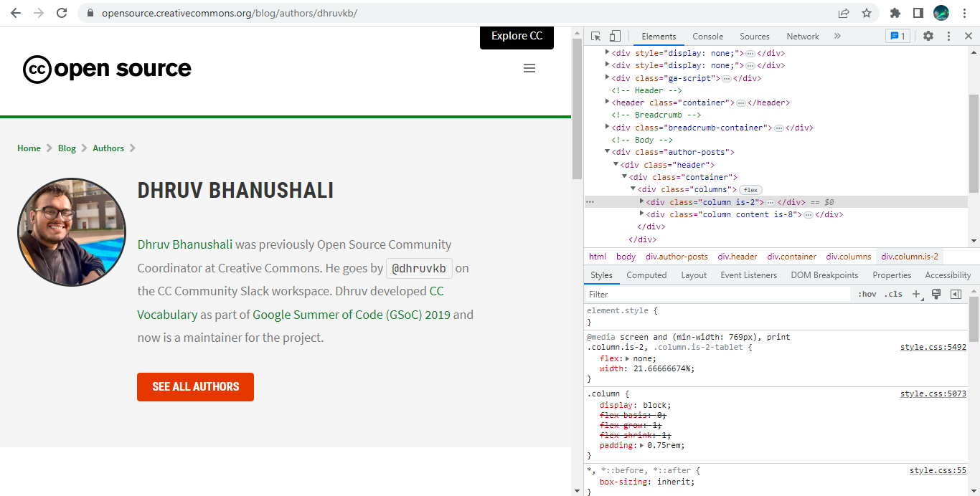Open the Extensions puzzle icon
The width and height of the screenshot is (980, 496).
[895, 13]
